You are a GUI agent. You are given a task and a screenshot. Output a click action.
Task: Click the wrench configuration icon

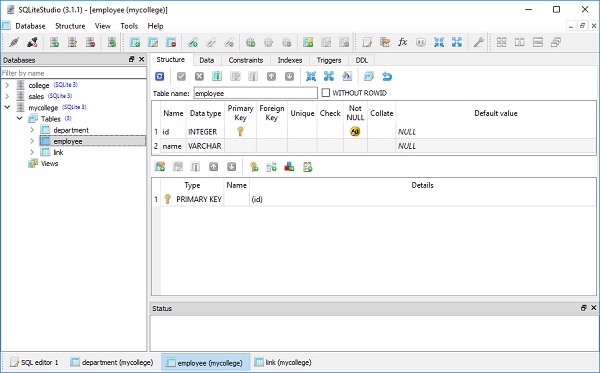478,42
